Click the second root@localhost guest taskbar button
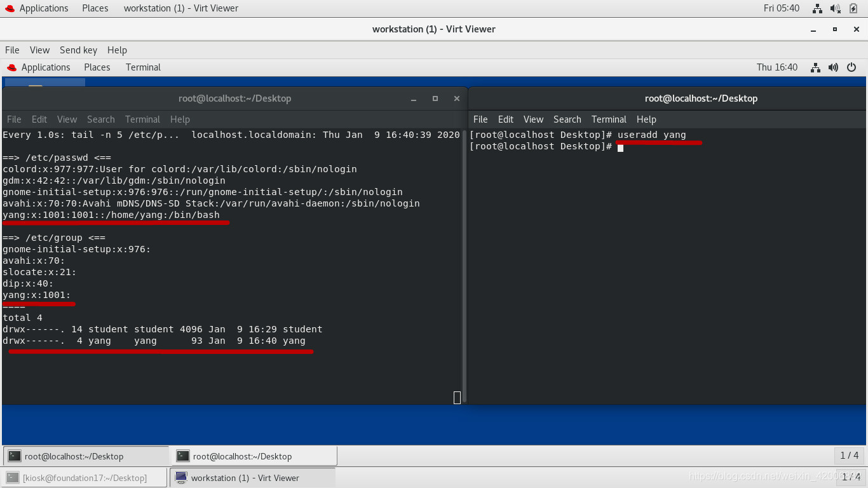 tap(255, 456)
